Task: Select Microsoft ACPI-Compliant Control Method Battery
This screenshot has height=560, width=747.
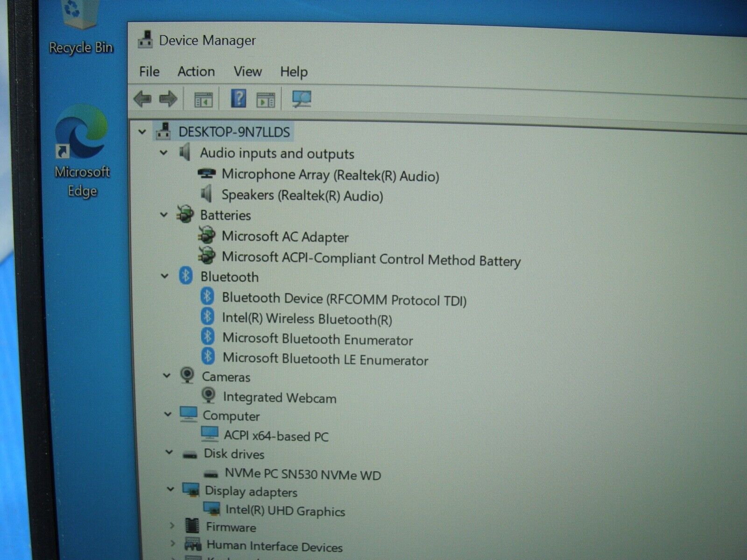Action: [x=371, y=259]
